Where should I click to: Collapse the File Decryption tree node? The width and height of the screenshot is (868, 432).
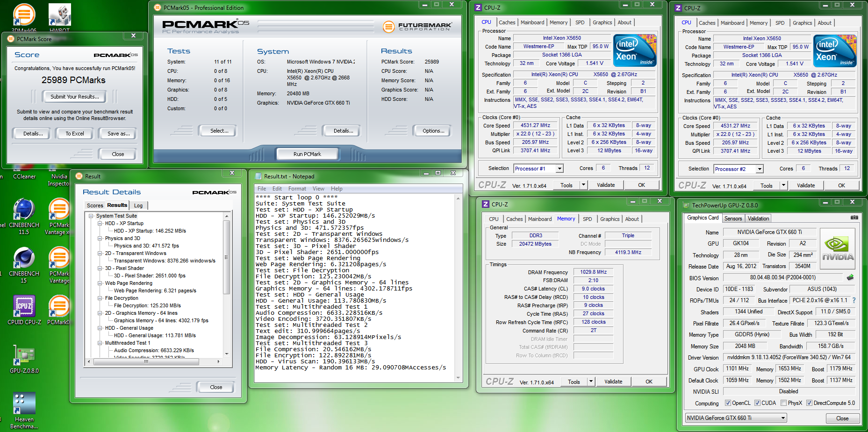point(100,298)
